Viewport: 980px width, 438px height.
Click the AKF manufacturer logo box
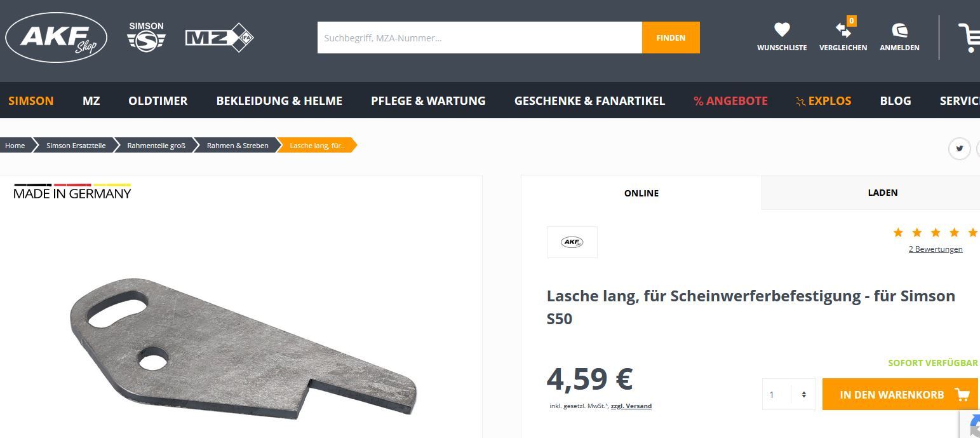572,242
